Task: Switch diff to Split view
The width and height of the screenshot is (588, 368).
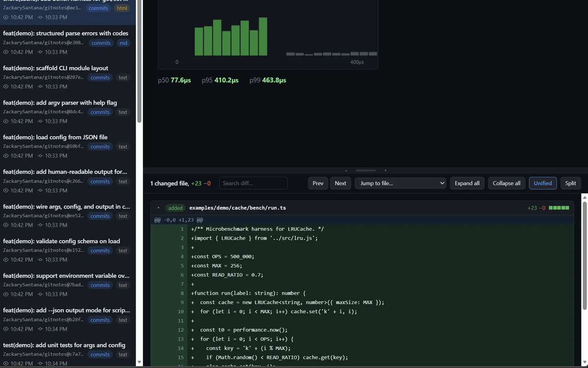Action: point(571,183)
